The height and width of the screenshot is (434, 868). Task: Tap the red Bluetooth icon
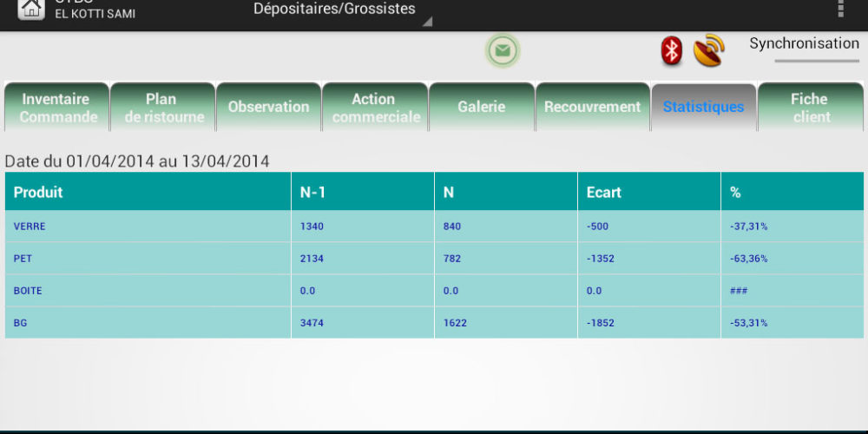tap(671, 50)
